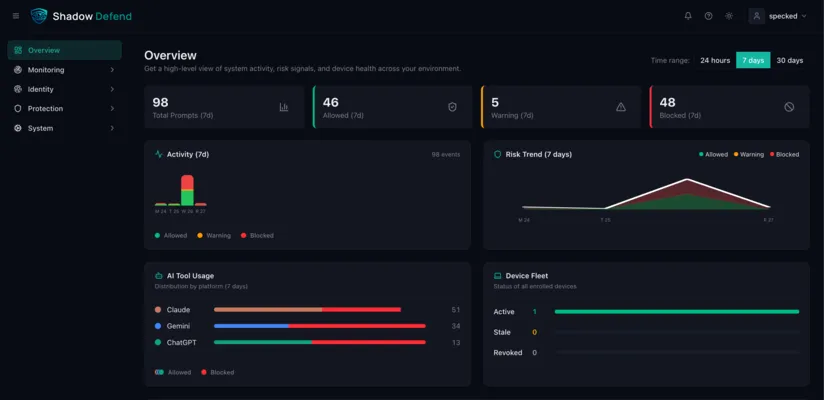The image size is (824, 400).
Task: Click the tall W 26 activity bar
Action: click(187, 190)
